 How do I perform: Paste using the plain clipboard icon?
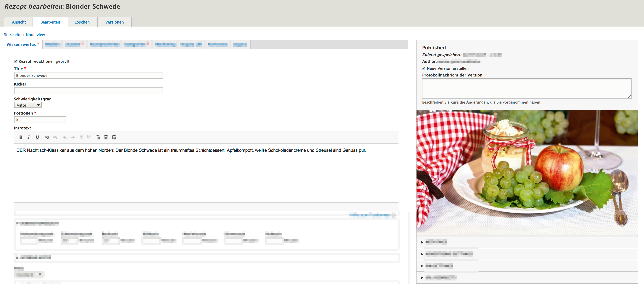(x=98, y=137)
